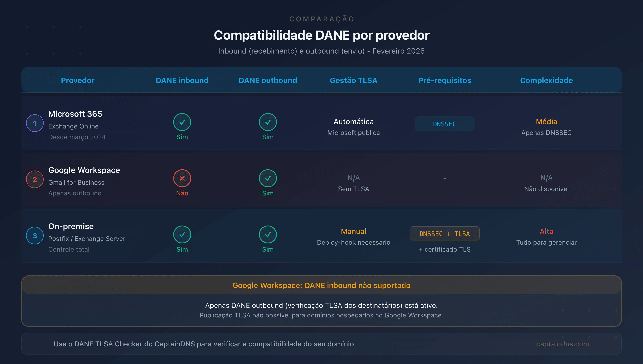Click the 'Compatibilidade DANE por provedor' title
The width and height of the screenshot is (643, 364).
point(321,35)
